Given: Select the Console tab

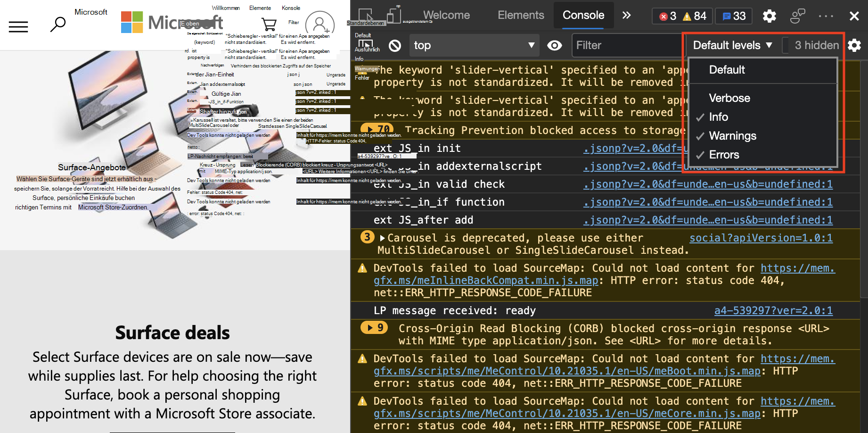Looking at the screenshot, I should pos(583,15).
